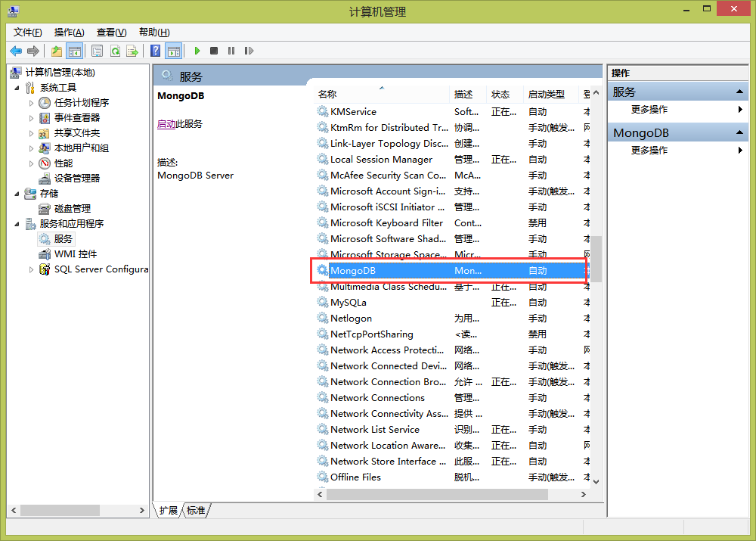The height and width of the screenshot is (541, 756).
Task: Click services list scroll-down arrow
Action: pyautogui.click(x=596, y=482)
